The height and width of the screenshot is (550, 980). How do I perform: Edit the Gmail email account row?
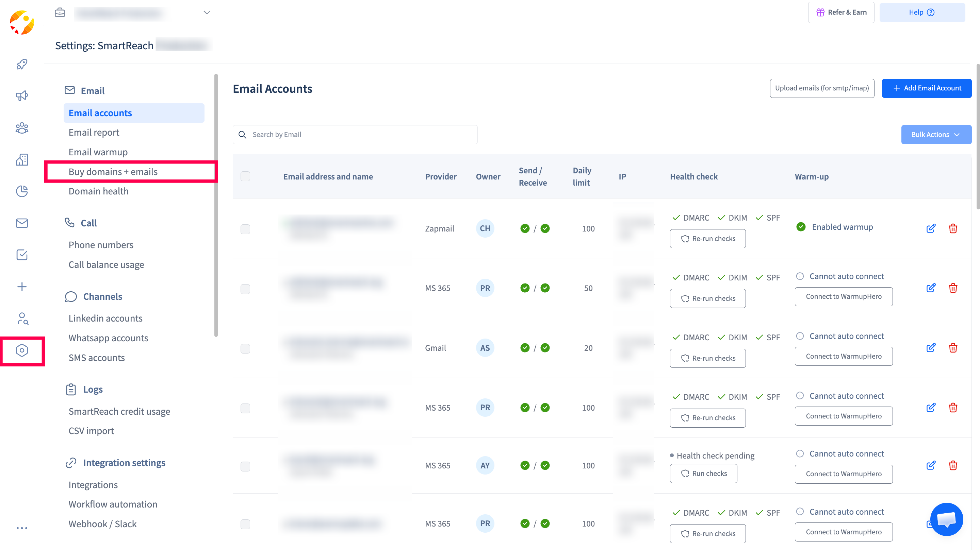[931, 348]
